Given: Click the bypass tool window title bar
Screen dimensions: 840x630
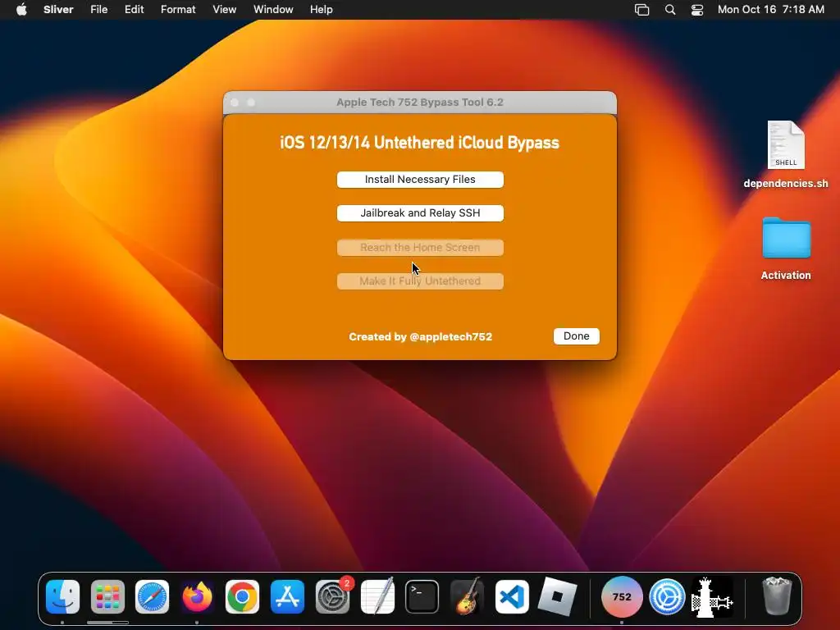Looking at the screenshot, I should (420, 103).
